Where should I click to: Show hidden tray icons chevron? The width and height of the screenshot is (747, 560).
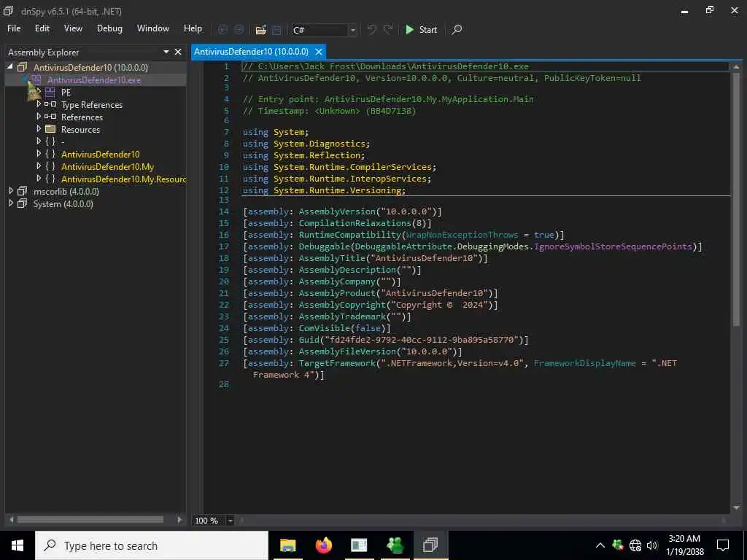coord(600,545)
